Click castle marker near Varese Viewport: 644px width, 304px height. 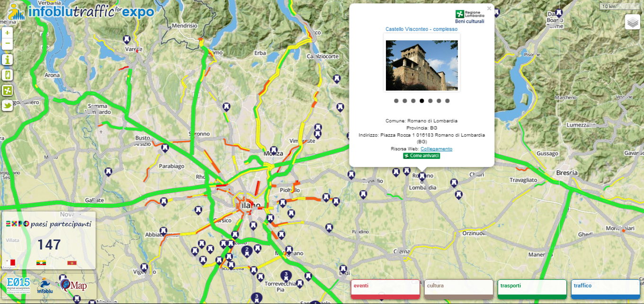126,39
